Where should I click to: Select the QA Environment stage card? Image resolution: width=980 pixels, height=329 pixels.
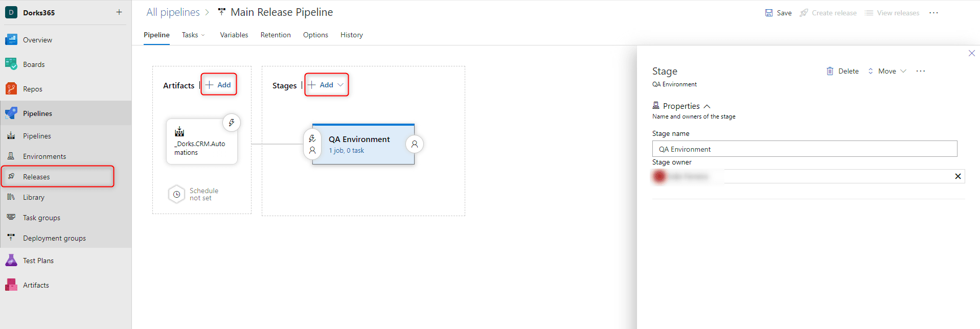click(x=363, y=144)
